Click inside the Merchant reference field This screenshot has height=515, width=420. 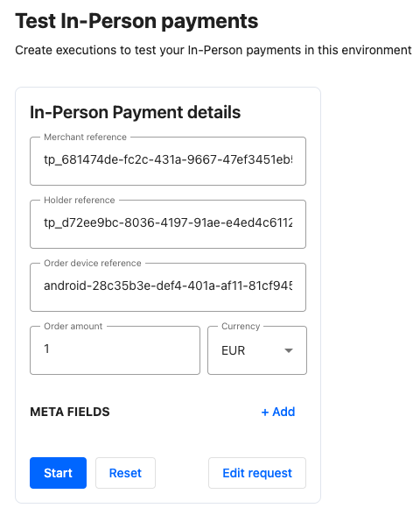pos(168,161)
